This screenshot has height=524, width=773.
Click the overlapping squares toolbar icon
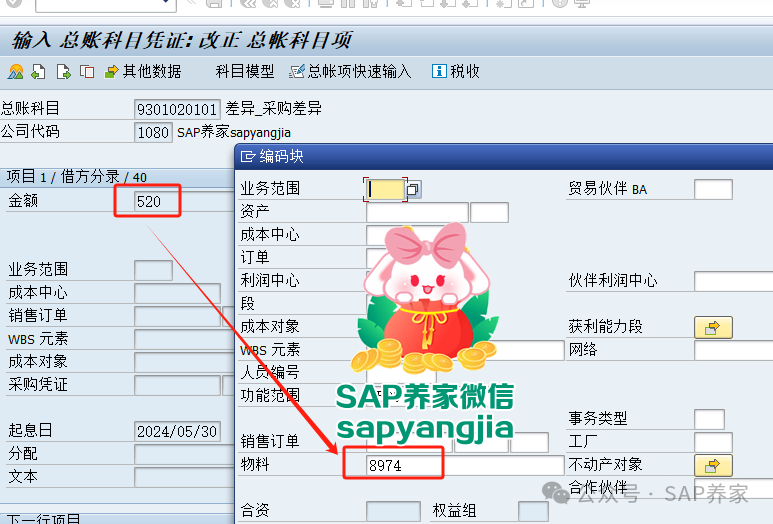pos(87,71)
